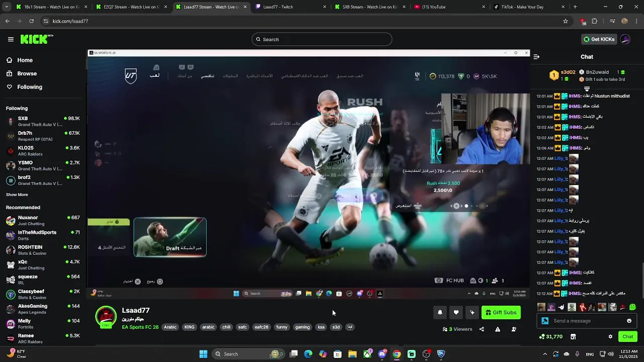This screenshot has height=362, width=644.
Task: Open ROSHTEIN recommended channel
Action: (43, 250)
